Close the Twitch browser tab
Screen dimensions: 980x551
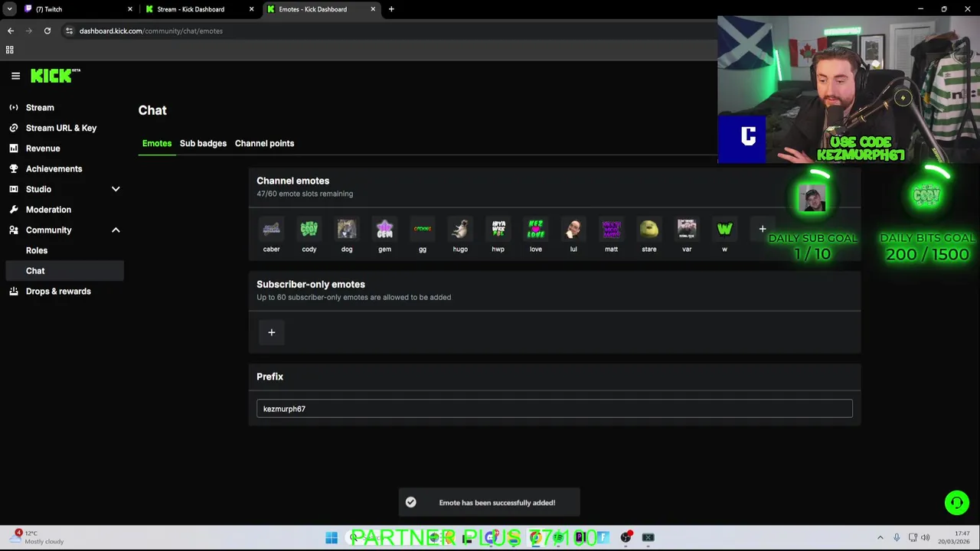[130, 9]
